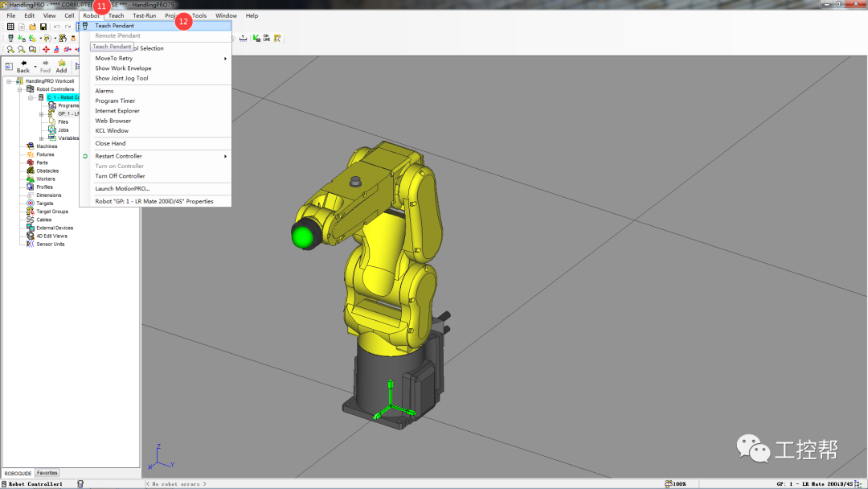Select 4D Edit Views in the cell tree
Screen dimensions: 868x489
[52, 236]
